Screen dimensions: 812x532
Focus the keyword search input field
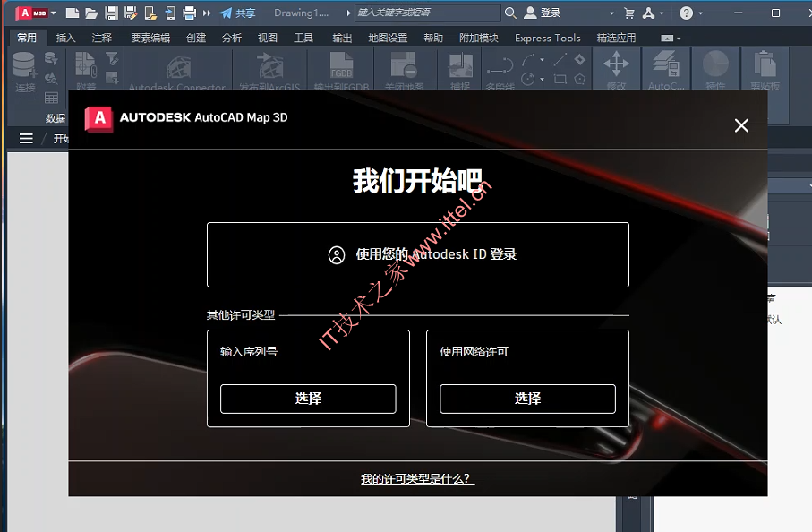tap(428, 13)
